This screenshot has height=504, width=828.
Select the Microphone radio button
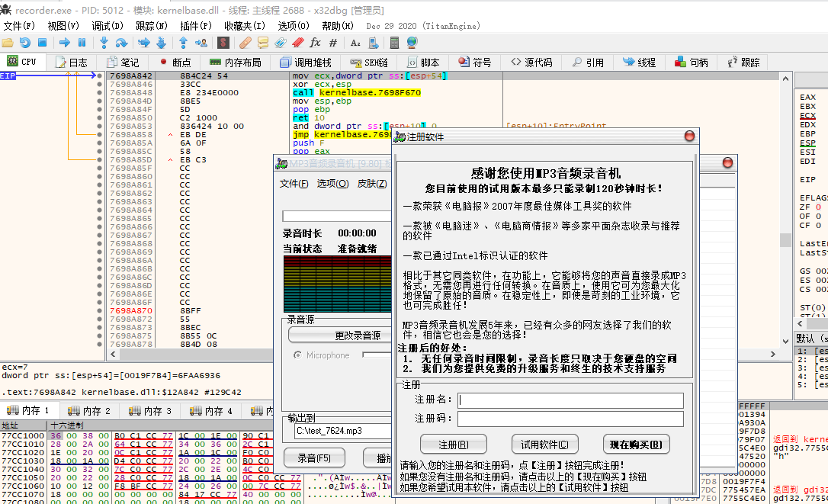(x=297, y=355)
